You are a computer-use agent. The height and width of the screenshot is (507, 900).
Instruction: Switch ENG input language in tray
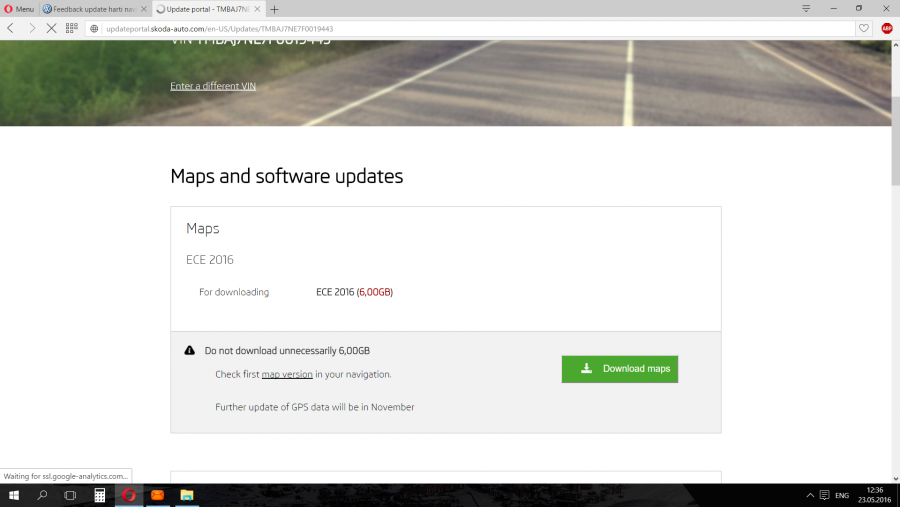(842, 495)
